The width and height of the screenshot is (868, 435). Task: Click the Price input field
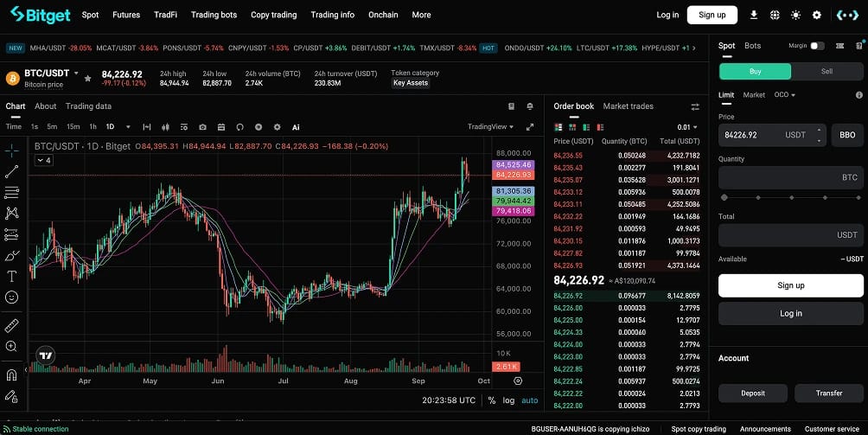point(772,135)
